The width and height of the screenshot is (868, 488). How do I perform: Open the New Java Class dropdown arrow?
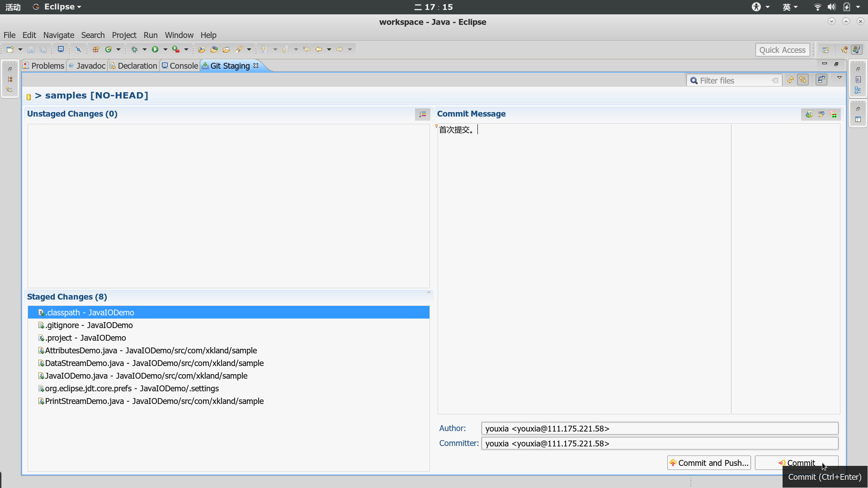click(x=118, y=49)
